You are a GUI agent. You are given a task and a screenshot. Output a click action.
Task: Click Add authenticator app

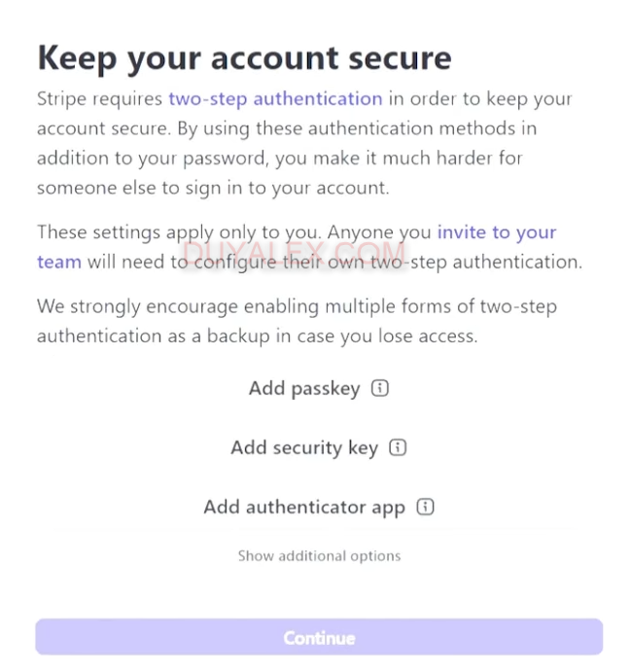pos(303,507)
